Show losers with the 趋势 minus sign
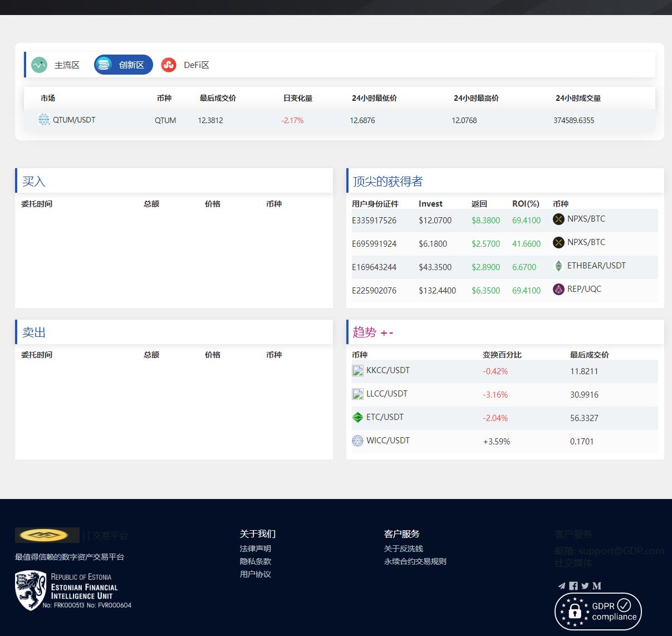Viewport: 672px width, 636px height. click(x=391, y=333)
